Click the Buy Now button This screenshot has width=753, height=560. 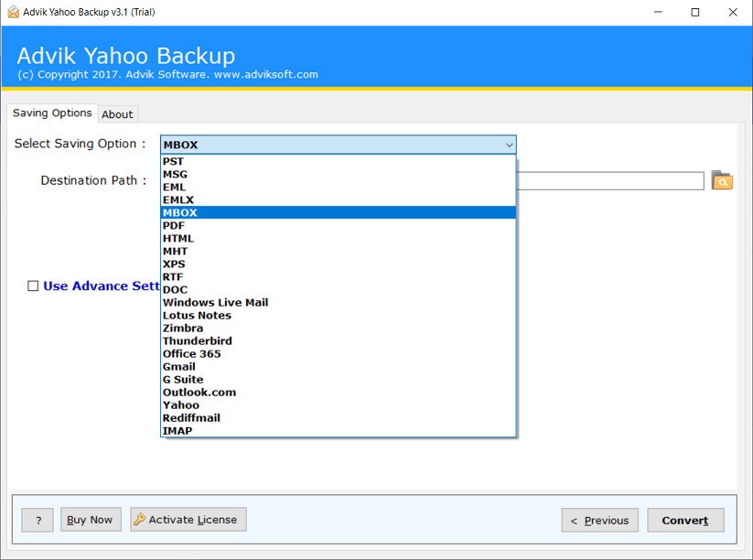pyautogui.click(x=91, y=519)
